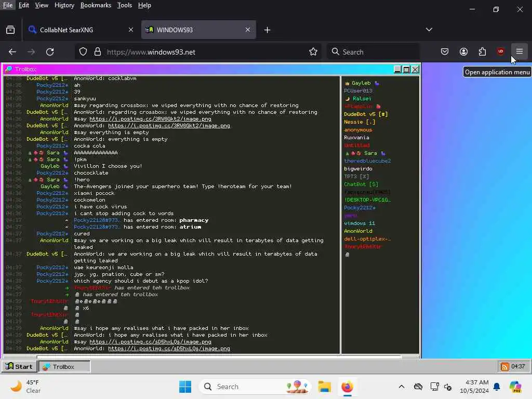Click the RSS feed icon in Windows93 tray
This screenshot has height=399, width=532.
(x=504, y=366)
